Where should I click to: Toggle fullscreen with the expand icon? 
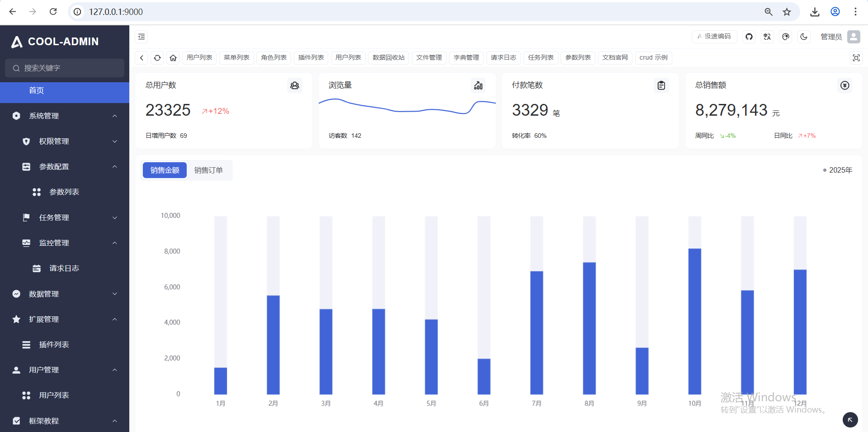tap(857, 58)
